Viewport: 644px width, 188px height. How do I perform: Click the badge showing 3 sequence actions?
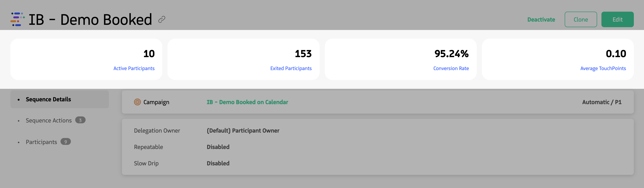pyautogui.click(x=80, y=120)
